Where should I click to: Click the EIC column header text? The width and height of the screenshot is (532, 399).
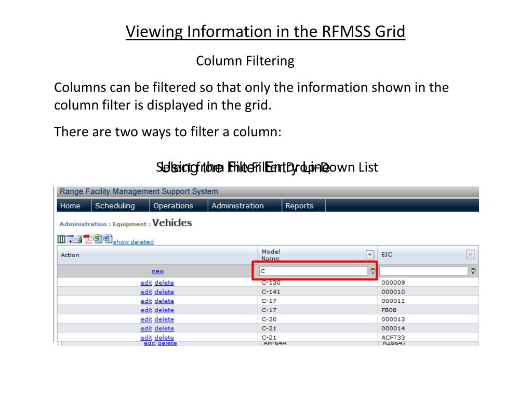pos(387,255)
